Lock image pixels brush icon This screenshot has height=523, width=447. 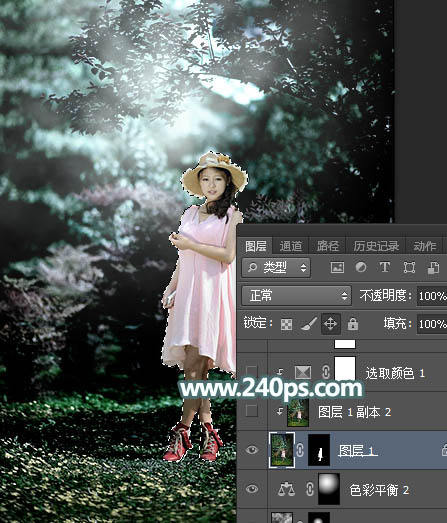click(x=309, y=324)
